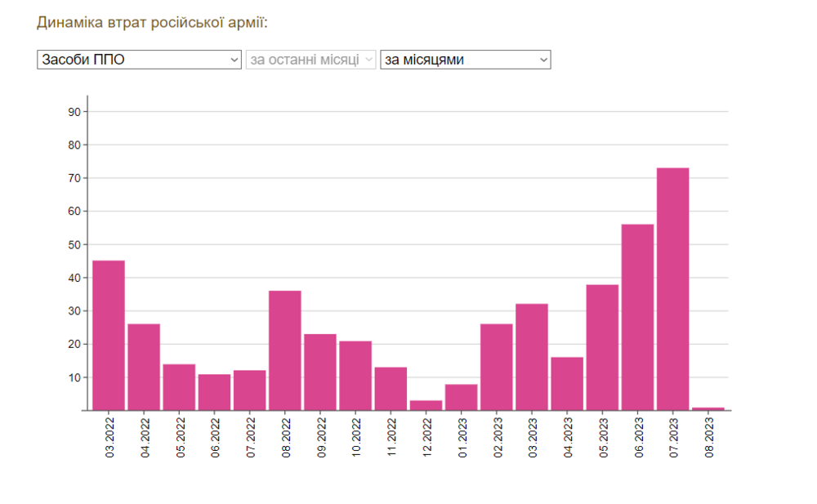The width and height of the screenshot is (817, 504).
Task: Select the 10.2022 bar
Action: tap(355, 376)
